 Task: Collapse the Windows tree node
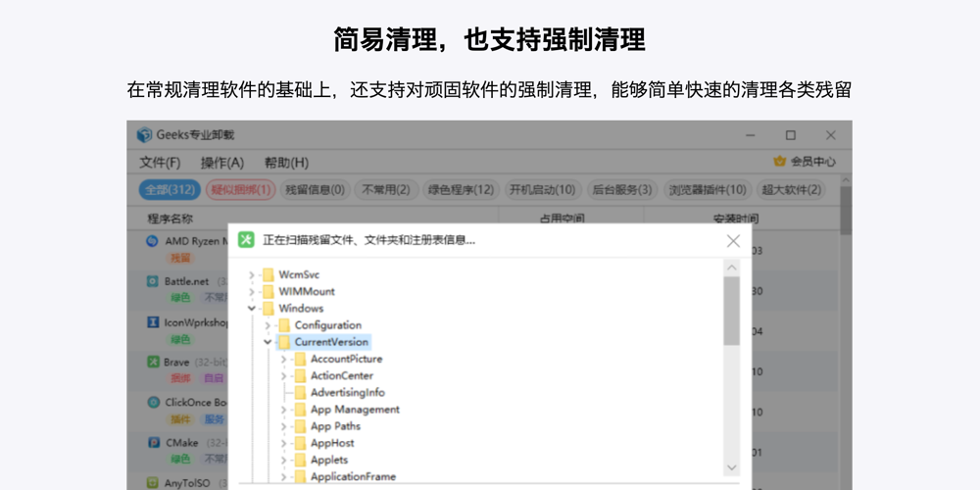click(x=252, y=309)
